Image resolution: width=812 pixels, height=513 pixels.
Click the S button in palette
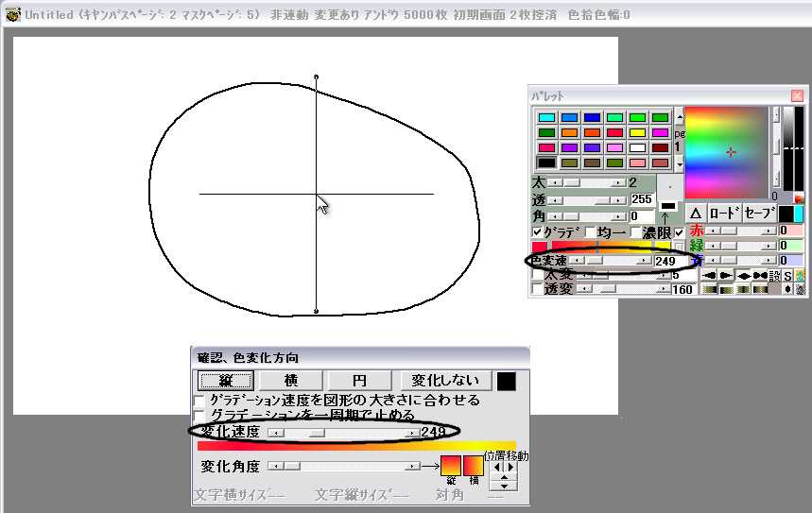pos(787,275)
